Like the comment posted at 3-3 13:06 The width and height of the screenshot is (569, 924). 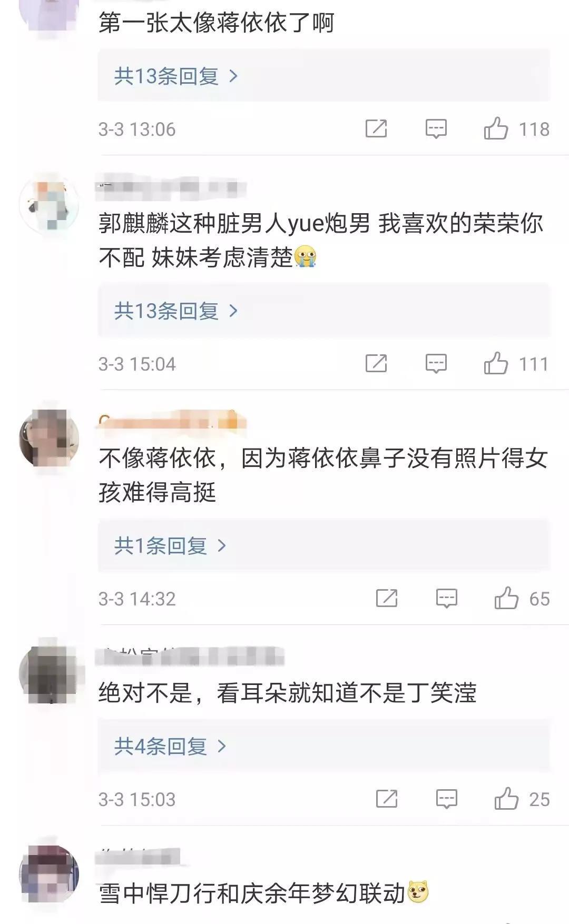click(496, 128)
